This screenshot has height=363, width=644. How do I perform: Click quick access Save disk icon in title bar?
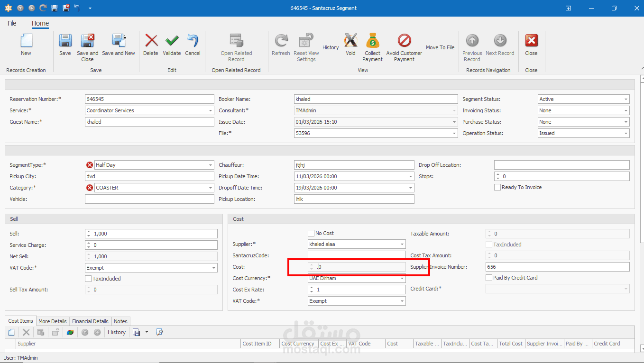click(55, 8)
